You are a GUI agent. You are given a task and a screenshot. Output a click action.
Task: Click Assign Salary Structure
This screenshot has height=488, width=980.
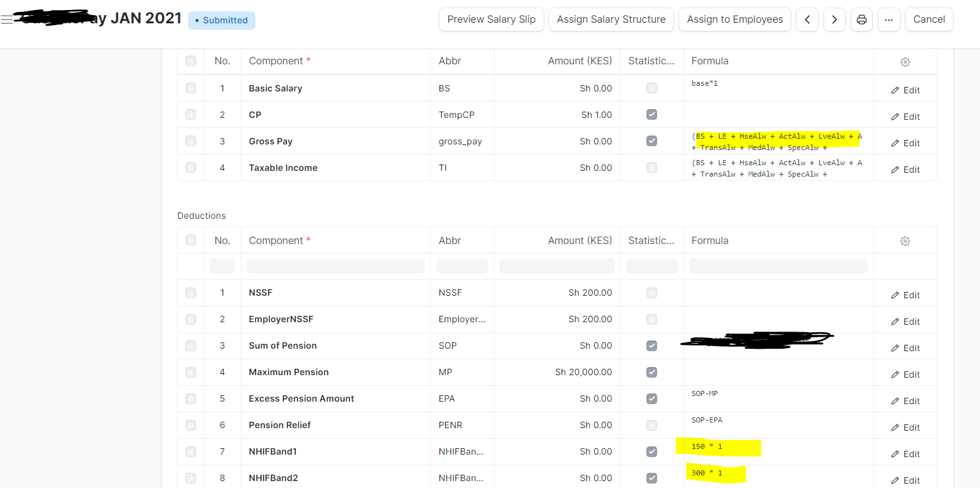(610, 20)
